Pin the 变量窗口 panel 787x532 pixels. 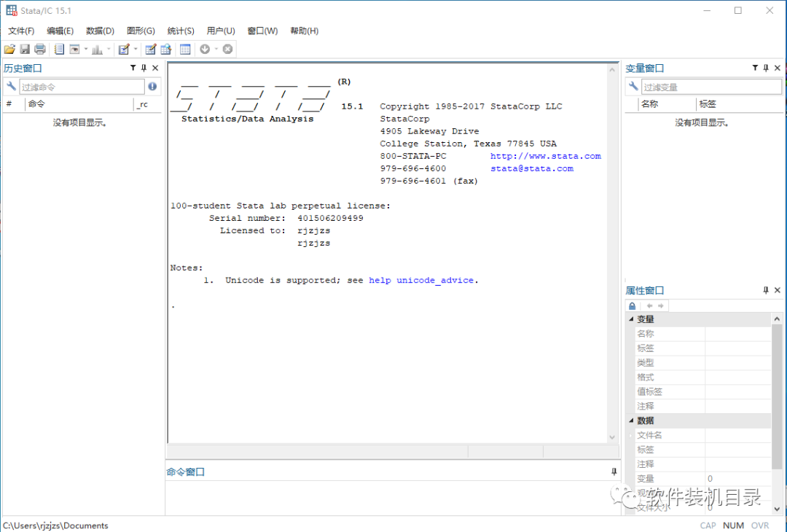coord(766,68)
